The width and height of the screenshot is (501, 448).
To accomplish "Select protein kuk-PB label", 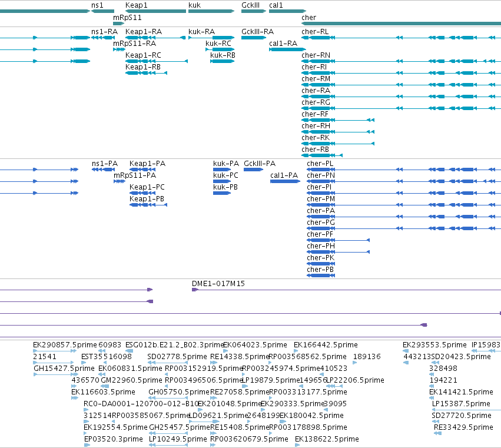I will (x=225, y=187).
